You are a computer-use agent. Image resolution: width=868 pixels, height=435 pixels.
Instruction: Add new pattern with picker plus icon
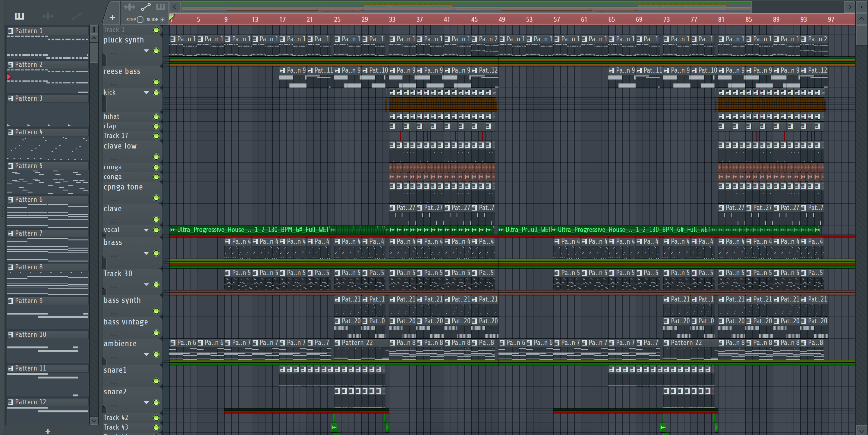(48, 431)
